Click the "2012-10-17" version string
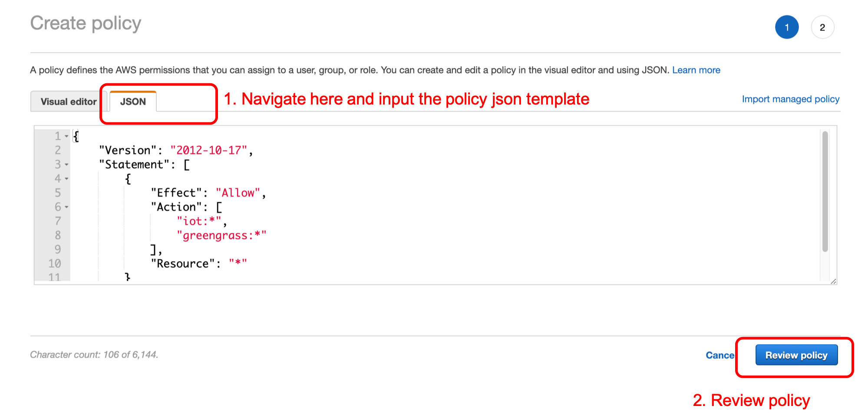Screen dimensions: 868x419 click(x=208, y=150)
